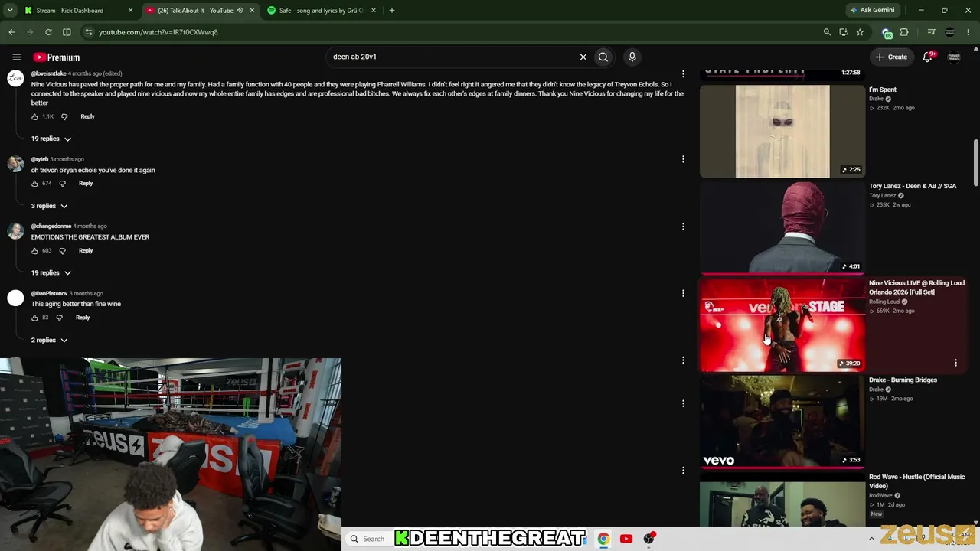Clear the YouTube search box text

point(583,57)
